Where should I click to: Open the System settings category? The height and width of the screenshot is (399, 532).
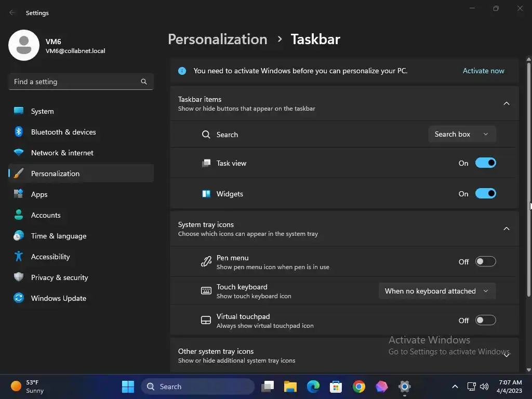[81, 111]
